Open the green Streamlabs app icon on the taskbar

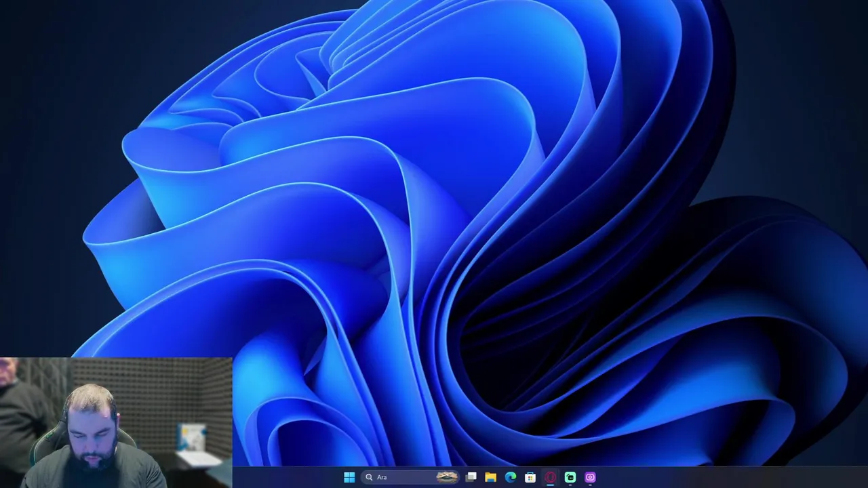click(570, 477)
